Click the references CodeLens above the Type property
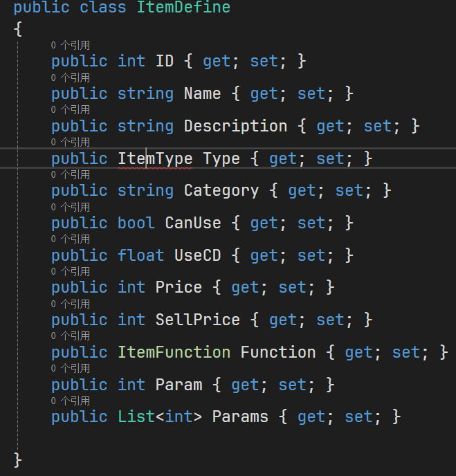 coord(70,143)
